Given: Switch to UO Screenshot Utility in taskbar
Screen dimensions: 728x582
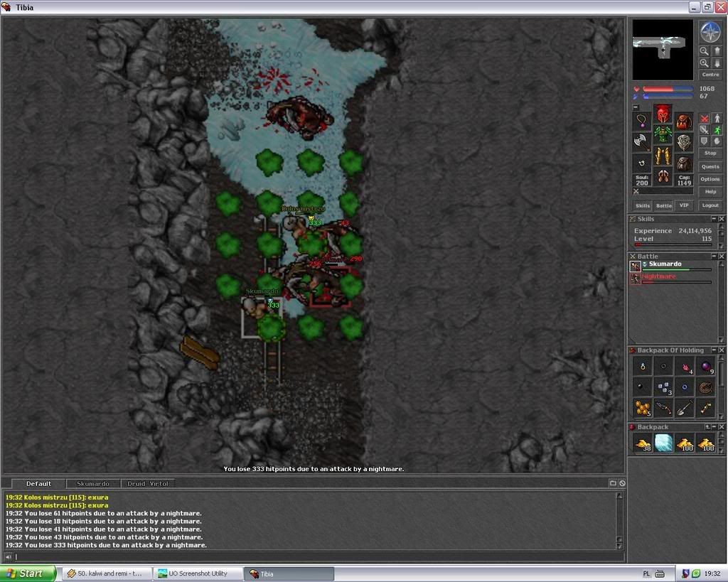Looking at the screenshot, I should coord(198,573).
